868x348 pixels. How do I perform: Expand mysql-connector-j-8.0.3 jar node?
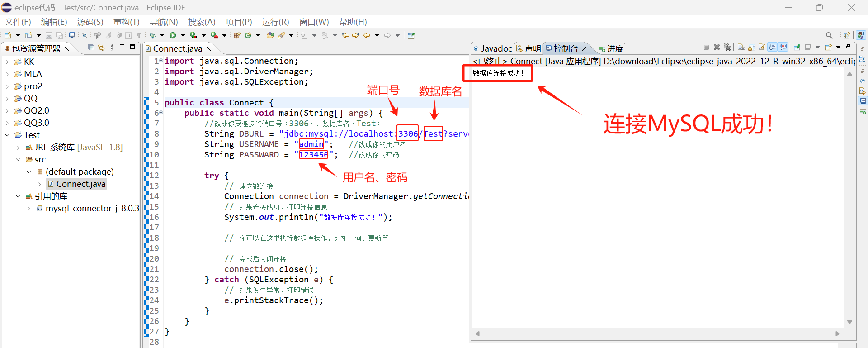point(28,208)
